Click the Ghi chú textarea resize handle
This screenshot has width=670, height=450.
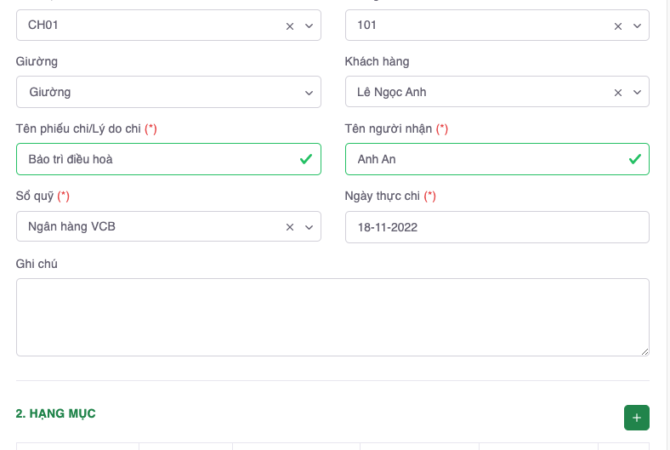coord(644,351)
